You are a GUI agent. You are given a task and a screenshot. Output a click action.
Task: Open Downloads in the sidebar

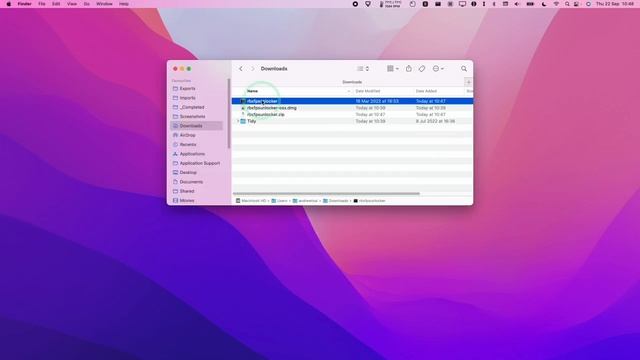pyautogui.click(x=197, y=126)
